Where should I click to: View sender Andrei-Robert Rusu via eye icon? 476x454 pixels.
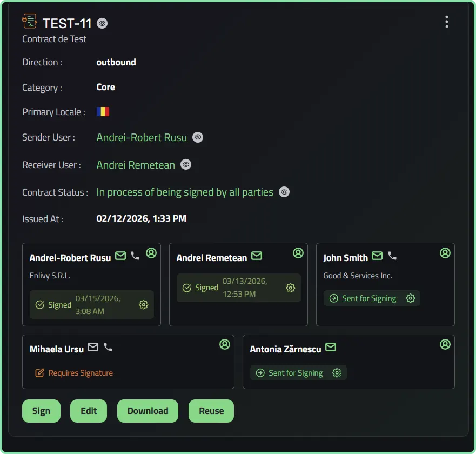point(198,137)
